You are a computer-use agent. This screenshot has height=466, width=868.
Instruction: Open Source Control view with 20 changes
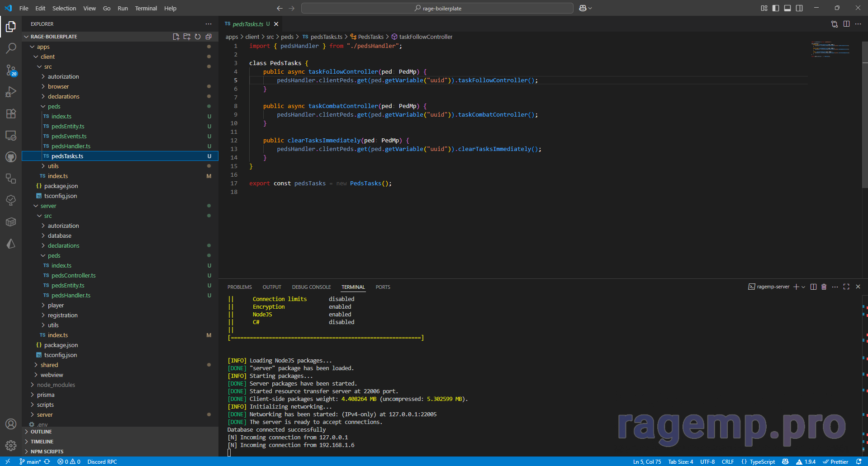pos(11,70)
